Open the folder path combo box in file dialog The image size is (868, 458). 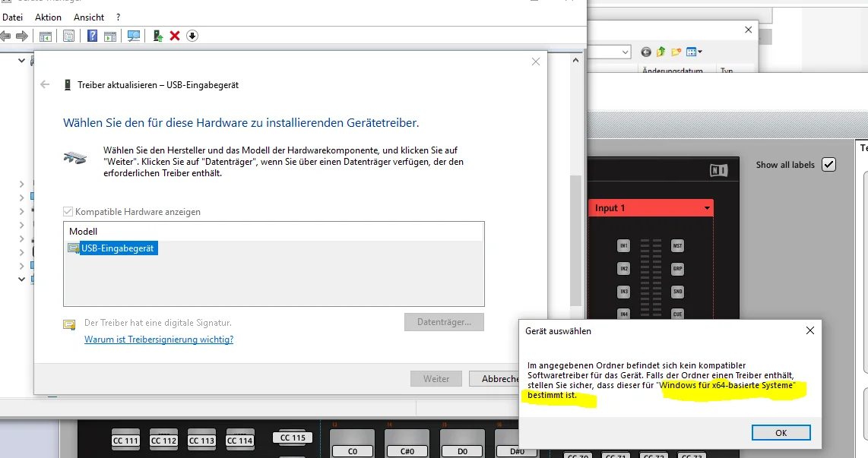point(609,52)
